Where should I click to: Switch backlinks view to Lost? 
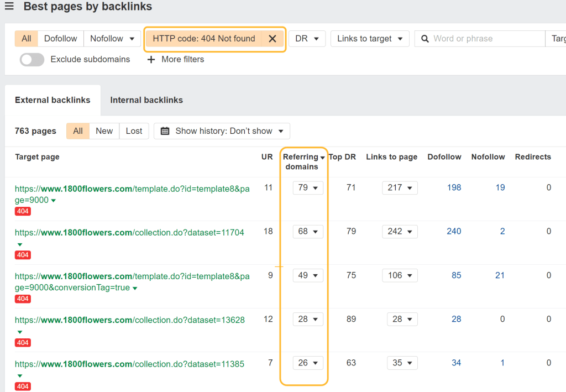click(134, 131)
